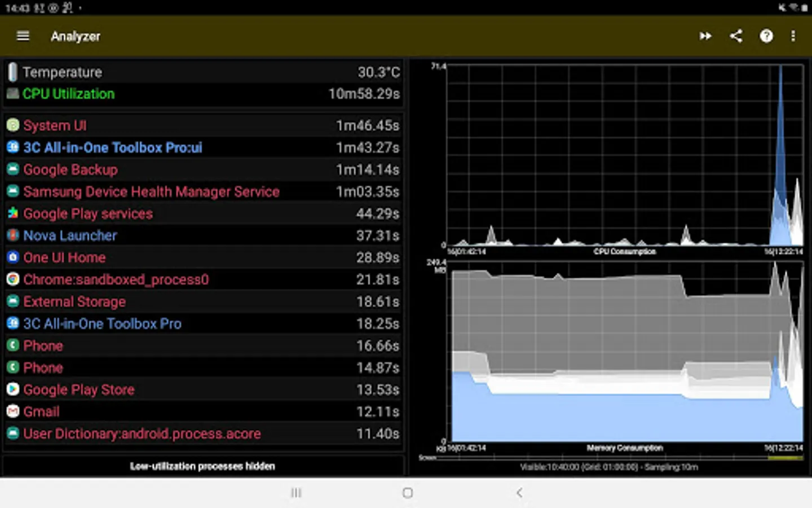Tap Low-utilization processes hidden bar
Screen dimensions: 812x508
(202, 466)
